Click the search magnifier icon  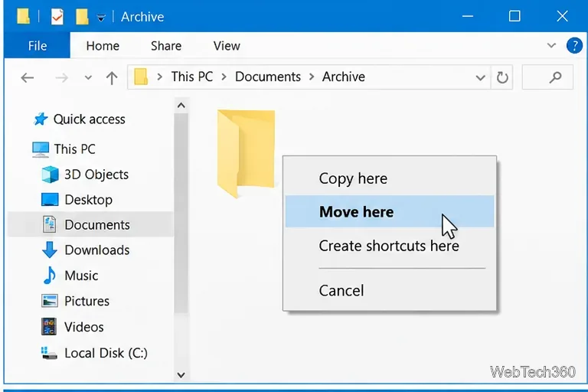click(555, 77)
